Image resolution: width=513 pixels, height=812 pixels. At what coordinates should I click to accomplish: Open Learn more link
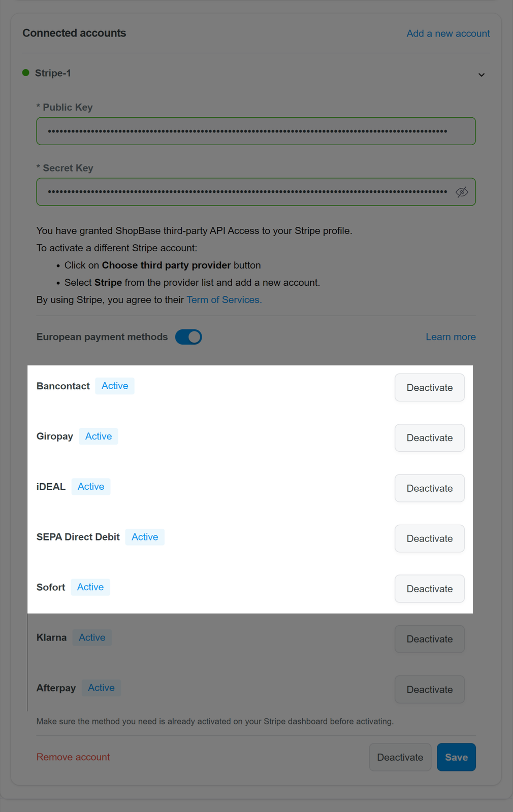click(x=451, y=337)
